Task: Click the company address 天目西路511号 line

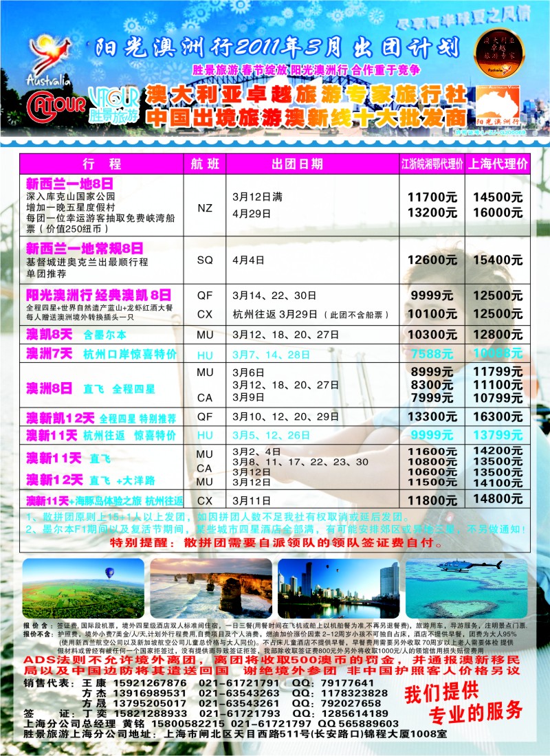Action: tap(235, 734)
